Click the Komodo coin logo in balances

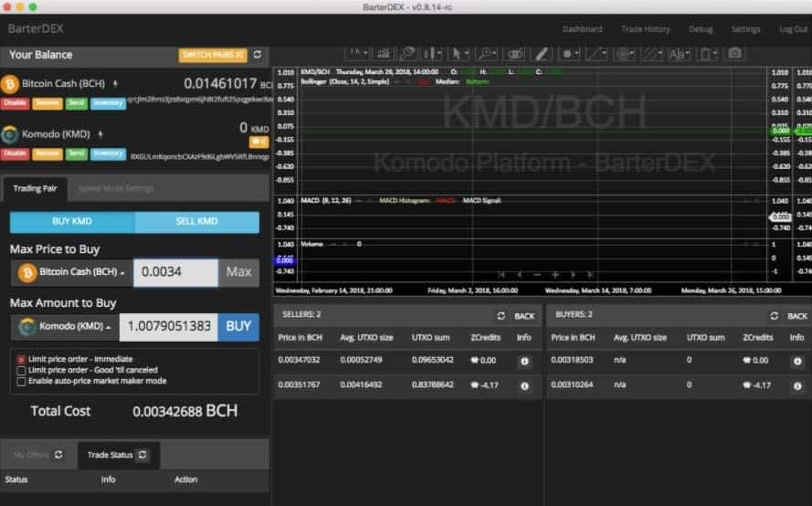[x=9, y=134]
